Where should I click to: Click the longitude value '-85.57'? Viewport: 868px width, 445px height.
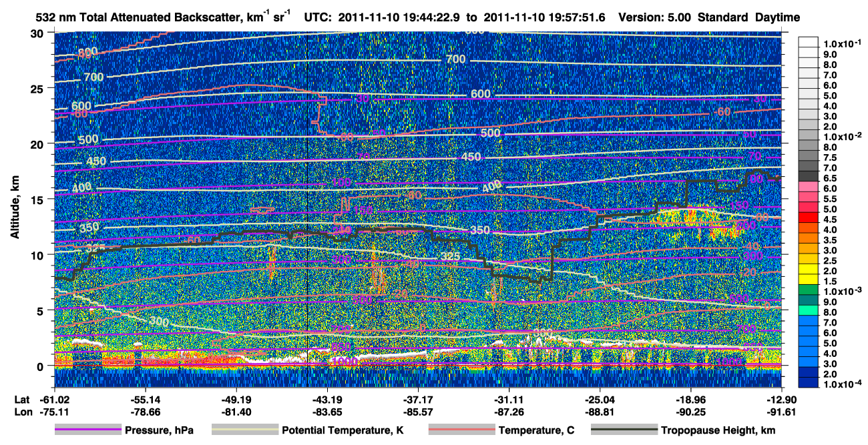(418, 412)
